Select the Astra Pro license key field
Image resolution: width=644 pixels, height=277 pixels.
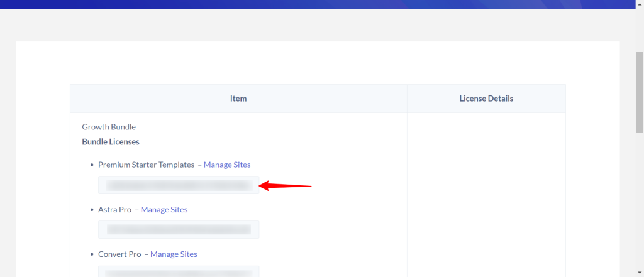point(179,229)
